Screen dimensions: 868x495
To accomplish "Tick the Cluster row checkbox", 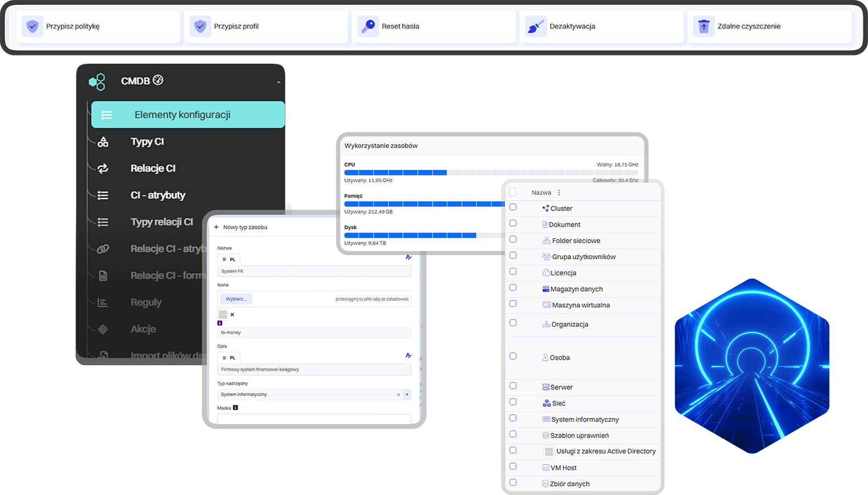I will [x=513, y=207].
